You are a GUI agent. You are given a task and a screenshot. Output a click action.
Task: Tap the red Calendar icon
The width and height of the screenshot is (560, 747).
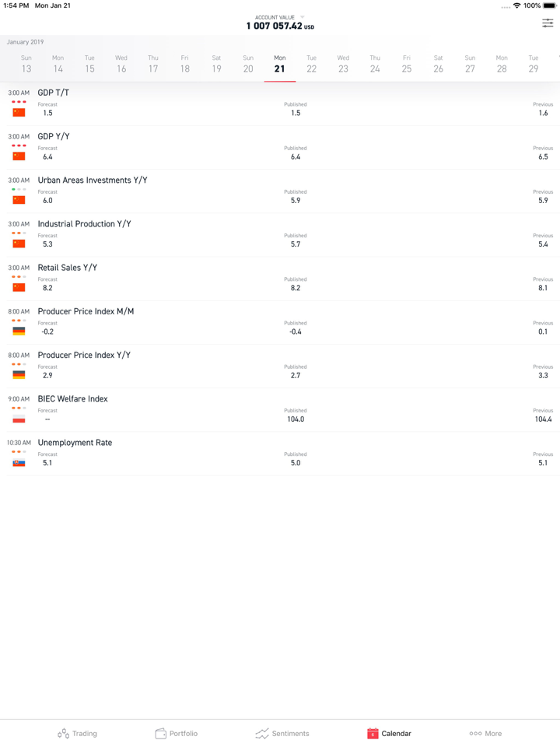(x=373, y=733)
